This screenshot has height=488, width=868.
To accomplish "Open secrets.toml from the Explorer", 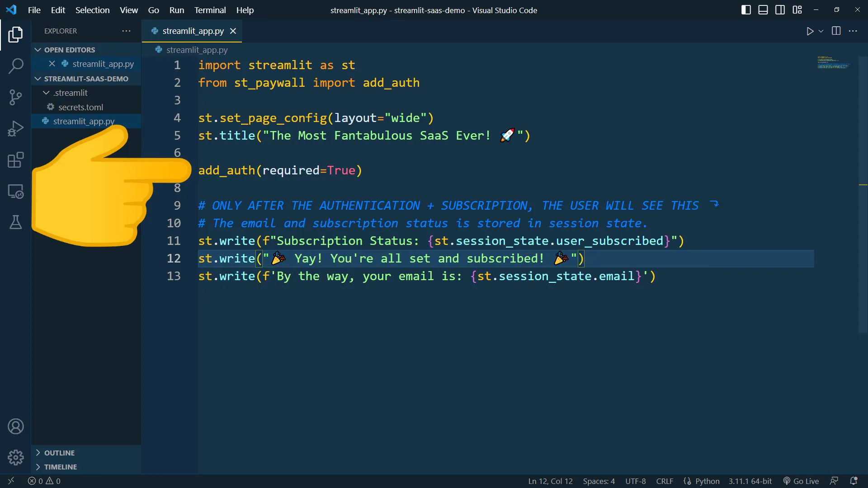I will pos(81,107).
